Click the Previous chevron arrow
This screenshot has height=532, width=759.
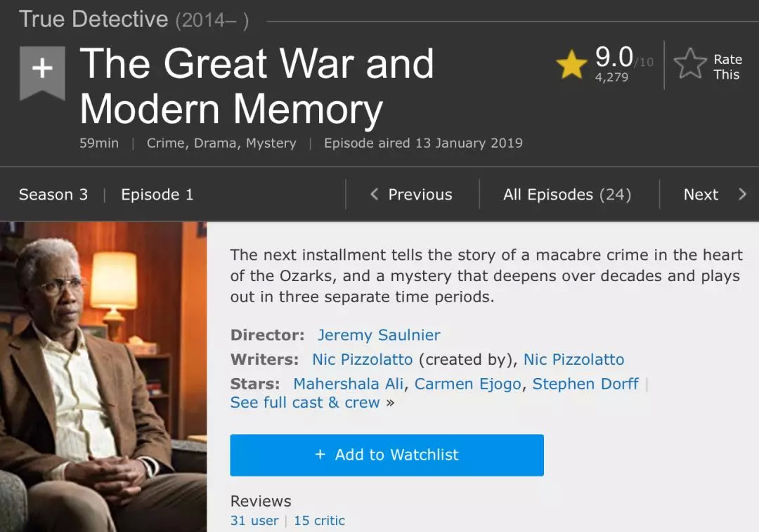point(374,195)
